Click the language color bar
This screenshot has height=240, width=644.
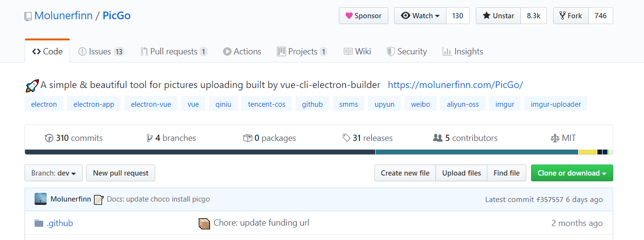(x=319, y=152)
